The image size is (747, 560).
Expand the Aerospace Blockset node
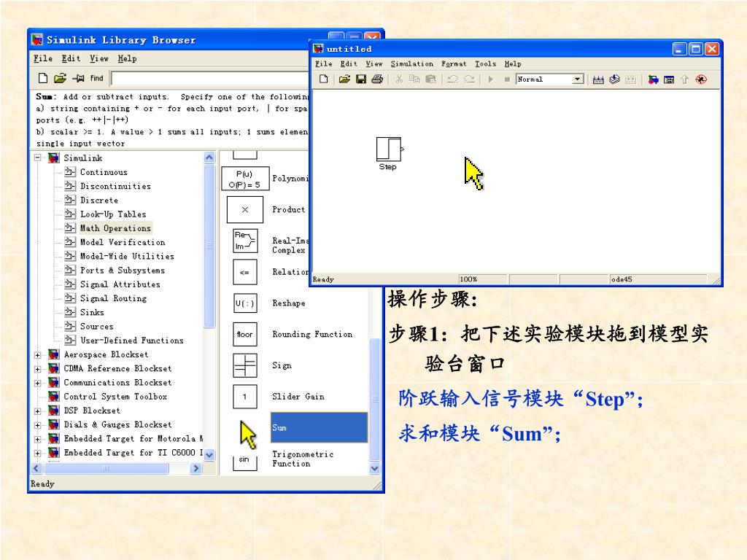[x=38, y=355]
